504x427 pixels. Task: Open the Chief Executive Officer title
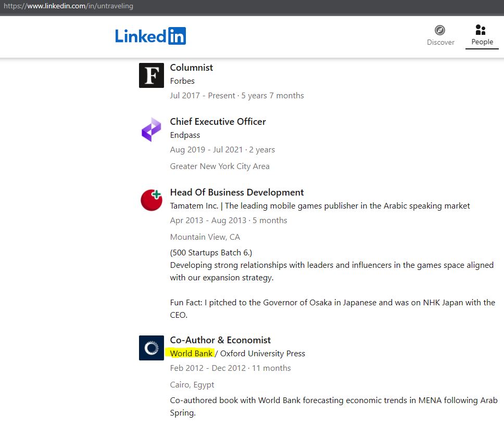[218, 122]
